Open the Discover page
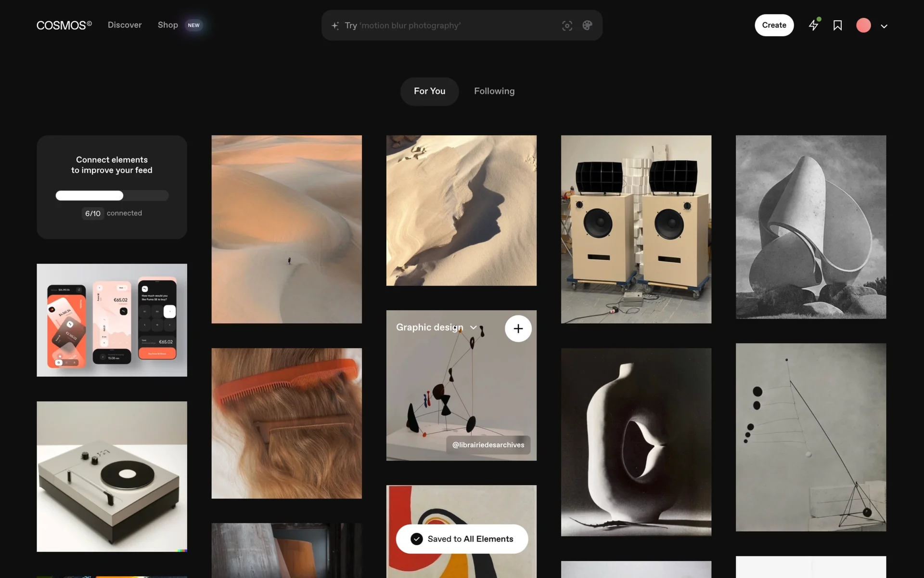 pyautogui.click(x=125, y=25)
